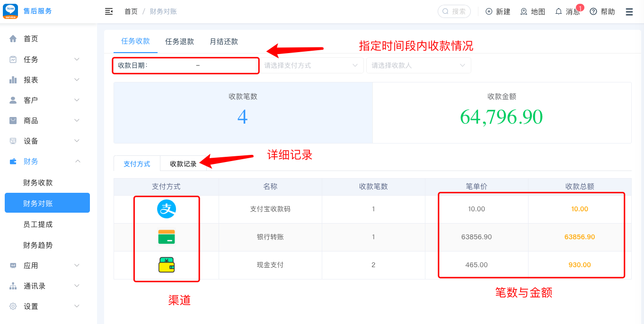The width and height of the screenshot is (644, 324).
Task: Expand the 设置 sidebar menu
Action: click(46, 306)
